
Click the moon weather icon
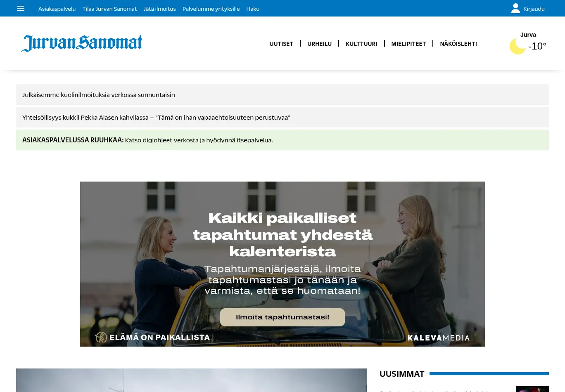pyautogui.click(x=518, y=46)
